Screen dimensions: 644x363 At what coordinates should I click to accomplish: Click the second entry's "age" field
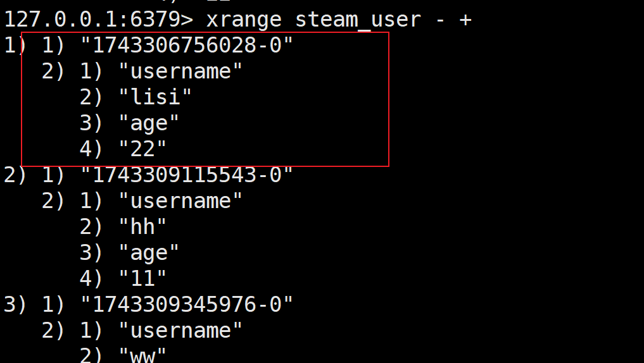[x=149, y=253]
